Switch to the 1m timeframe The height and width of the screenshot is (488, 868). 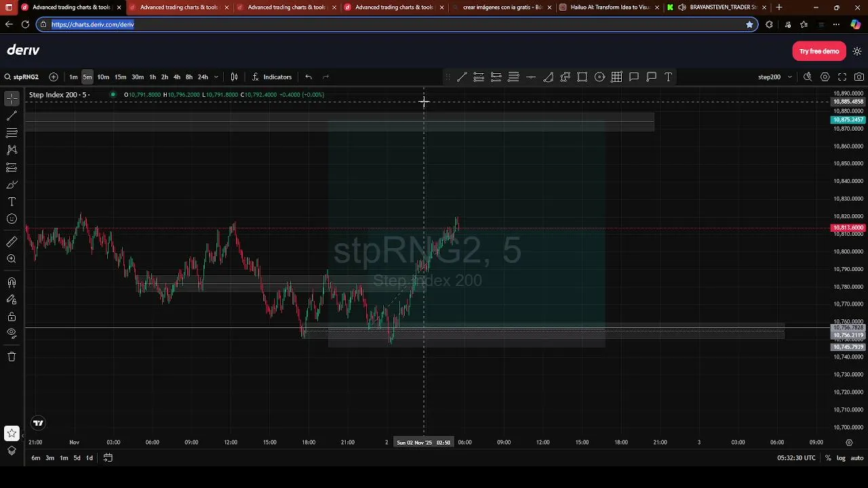coord(73,77)
